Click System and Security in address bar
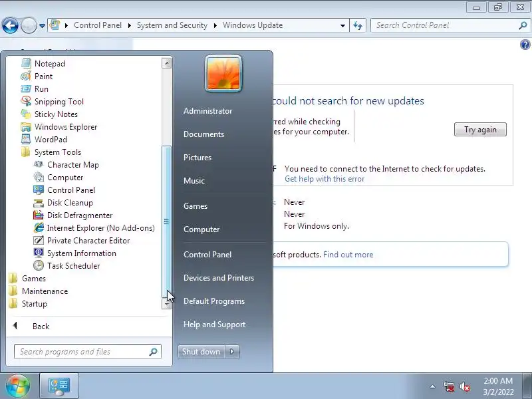Viewport: 532px width, 399px height. coord(172,25)
